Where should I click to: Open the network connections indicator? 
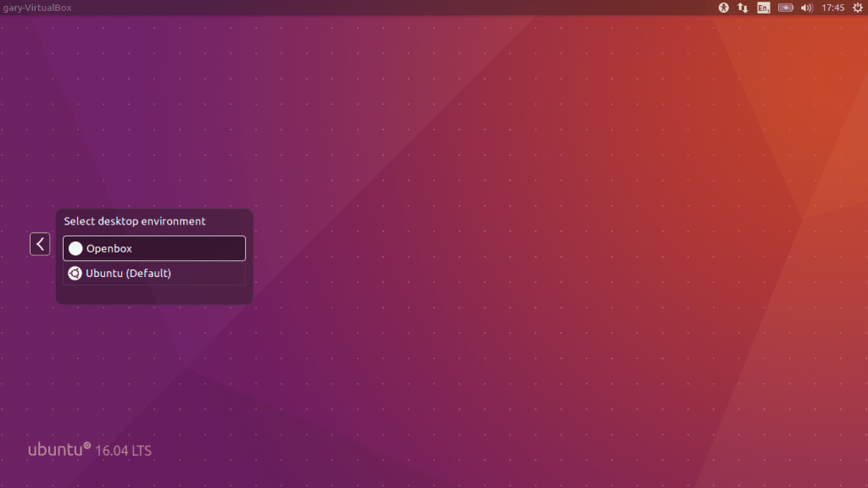pyautogui.click(x=743, y=8)
